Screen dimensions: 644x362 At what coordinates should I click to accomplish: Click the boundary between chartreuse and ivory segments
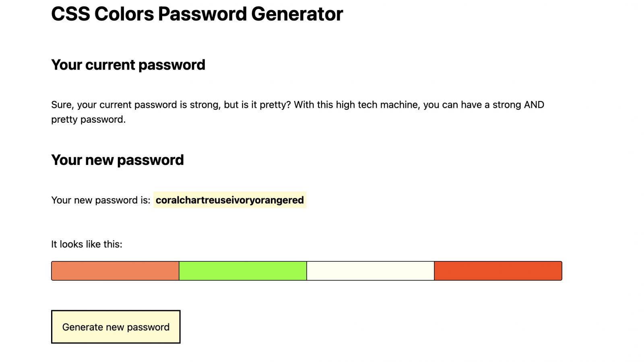pos(306,270)
